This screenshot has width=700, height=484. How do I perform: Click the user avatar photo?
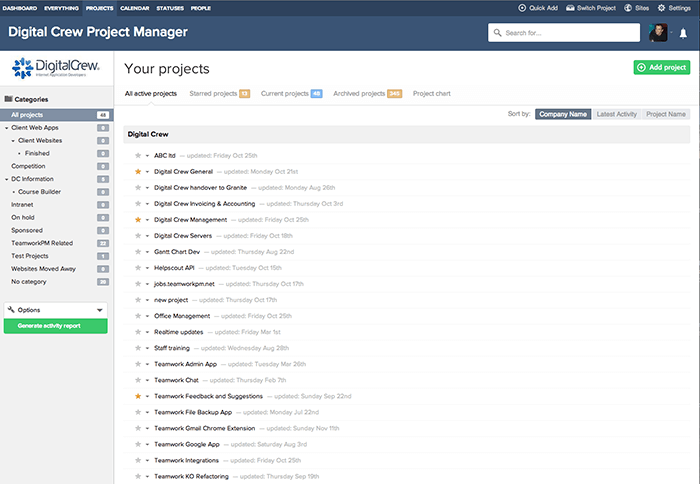658,33
